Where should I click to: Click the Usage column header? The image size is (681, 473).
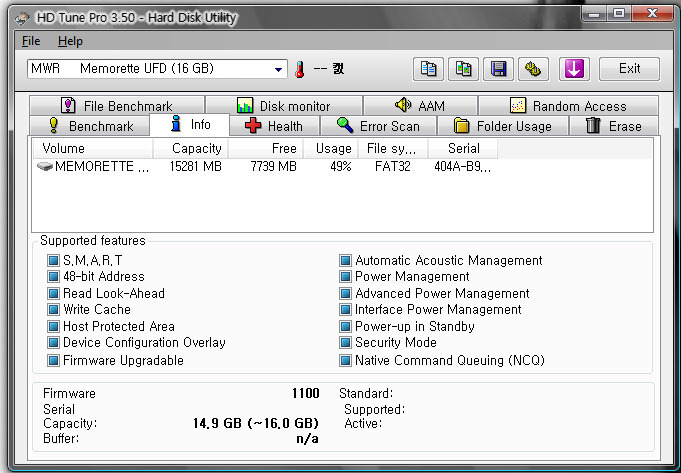[331, 149]
